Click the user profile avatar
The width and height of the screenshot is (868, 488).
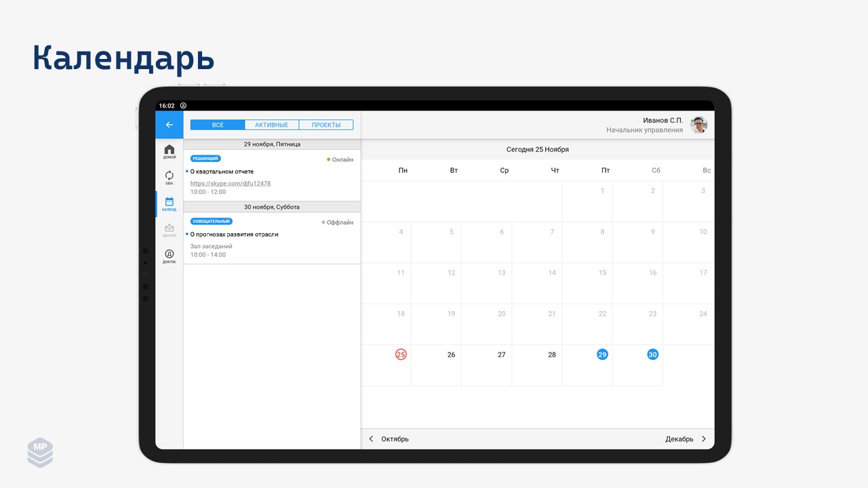[698, 125]
